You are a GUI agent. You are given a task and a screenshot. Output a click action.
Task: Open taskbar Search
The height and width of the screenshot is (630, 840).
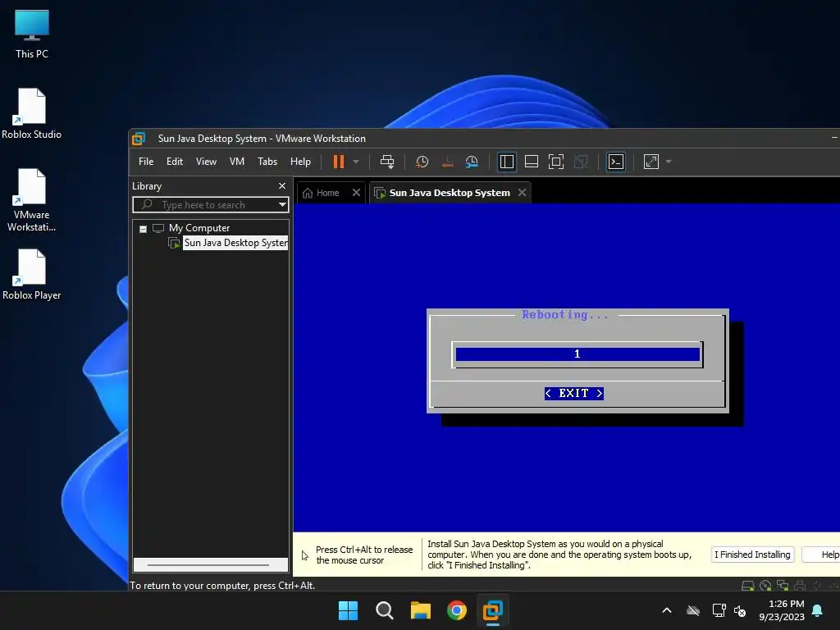click(x=385, y=610)
